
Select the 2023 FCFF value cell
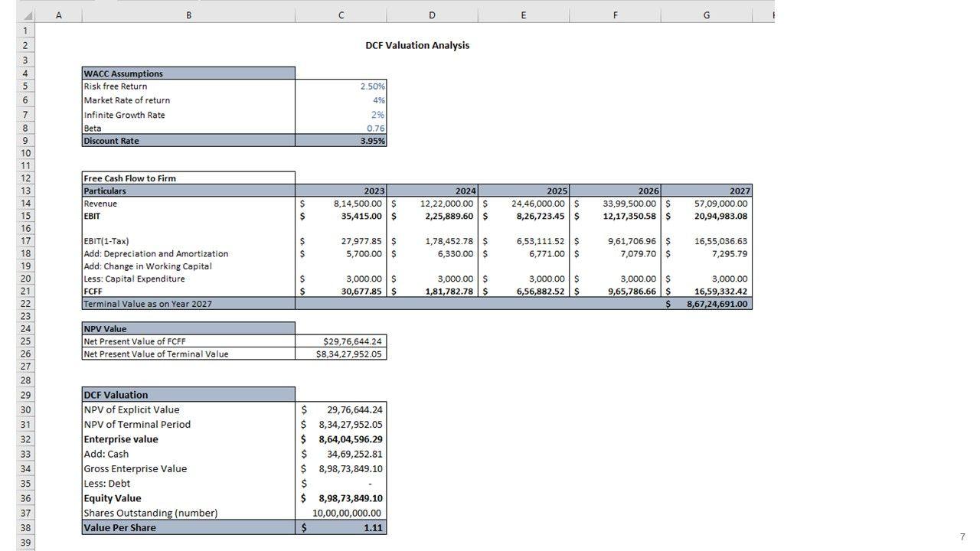coord(341,292)
